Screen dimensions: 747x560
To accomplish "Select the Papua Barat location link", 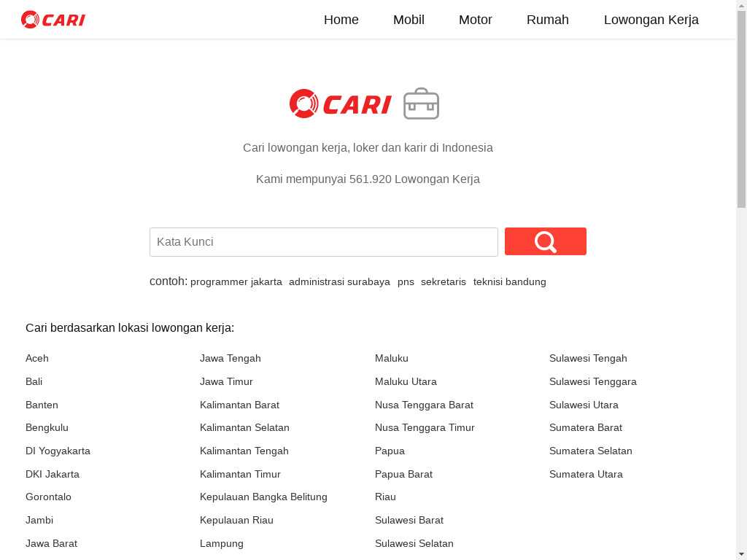I will point(404,474).
